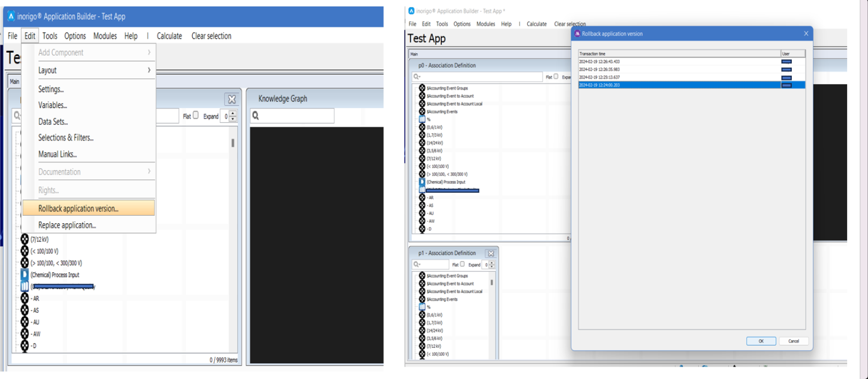Select the % item icon in p1 panel
This screenshot has width=868, height=379.
(x=422, y=307)
